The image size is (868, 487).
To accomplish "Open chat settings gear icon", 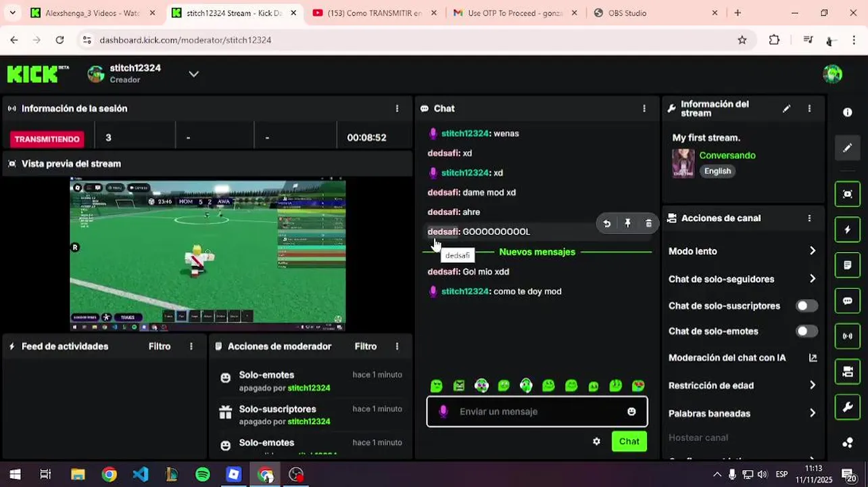I will coord(596,441).
